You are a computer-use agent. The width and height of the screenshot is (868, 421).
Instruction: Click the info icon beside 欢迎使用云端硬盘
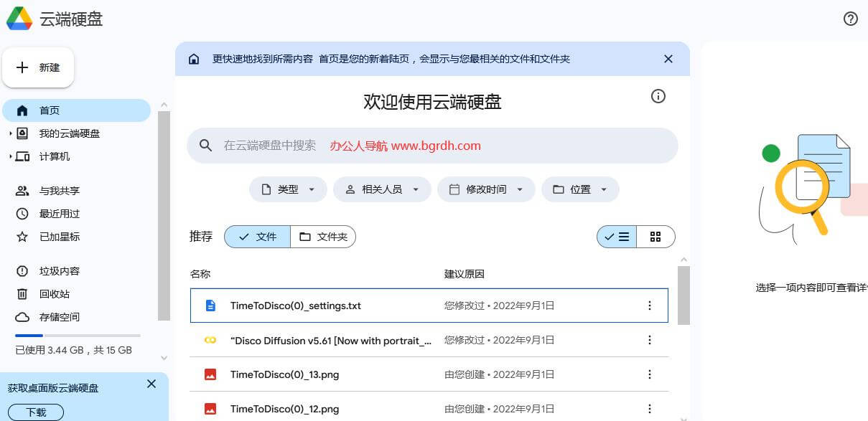[x=658, y=96]
